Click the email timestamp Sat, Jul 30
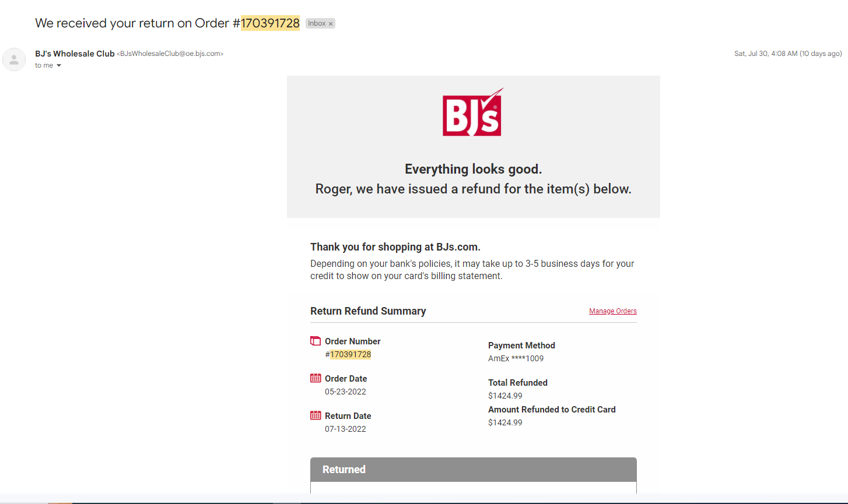The height and width of the screenshot is (504, 848). (788, 54)
